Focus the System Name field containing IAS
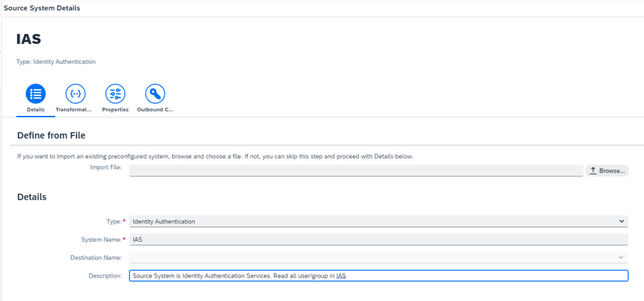The image size is (644, 301). coord(378,240)
